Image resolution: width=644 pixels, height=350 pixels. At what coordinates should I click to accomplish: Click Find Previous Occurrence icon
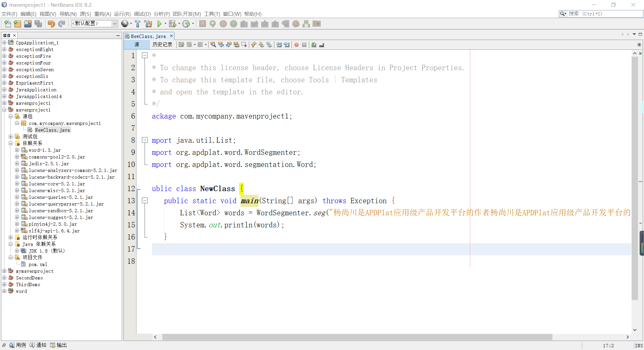tap(221, 45)
